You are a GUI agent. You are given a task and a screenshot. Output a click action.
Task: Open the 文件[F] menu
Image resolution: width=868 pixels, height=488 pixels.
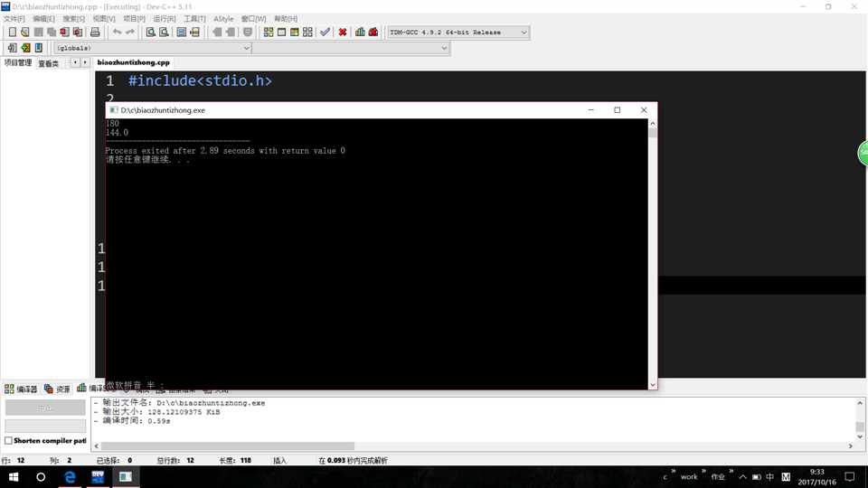pos(14,19)
